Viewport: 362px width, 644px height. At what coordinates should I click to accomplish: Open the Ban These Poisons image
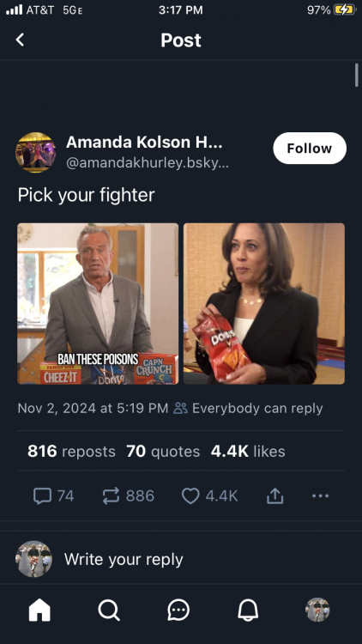[98, 303]
